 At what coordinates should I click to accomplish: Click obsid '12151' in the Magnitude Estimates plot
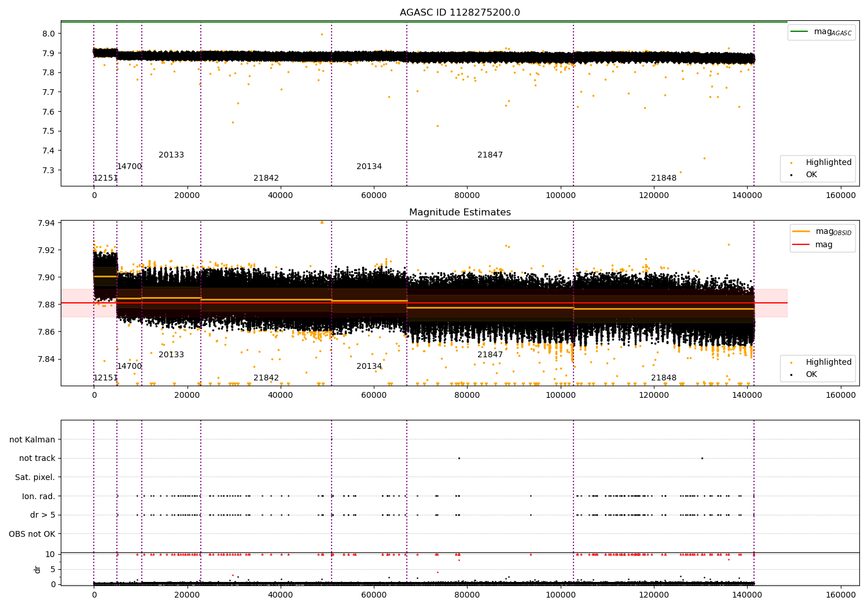(x=106, y=378)
